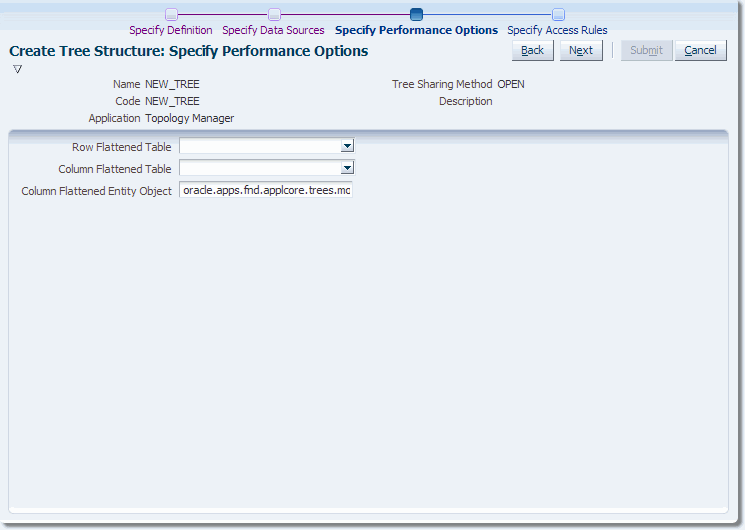Open the Row Flattened Table dropdown arrow
Image resolution: width=745 pixels, height=530 pixels.
tap(347, 146)
